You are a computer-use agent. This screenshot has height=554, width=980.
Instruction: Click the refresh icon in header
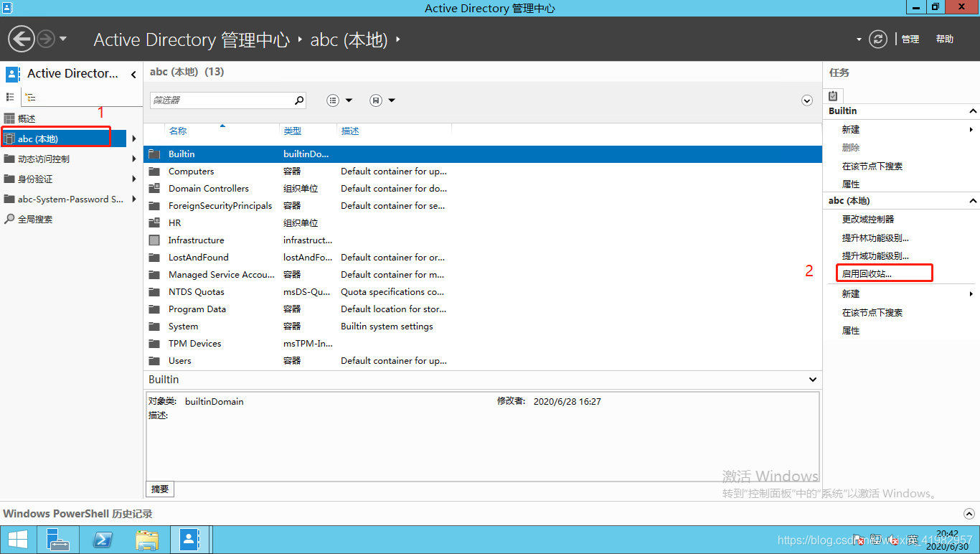[x=878, y=39]
